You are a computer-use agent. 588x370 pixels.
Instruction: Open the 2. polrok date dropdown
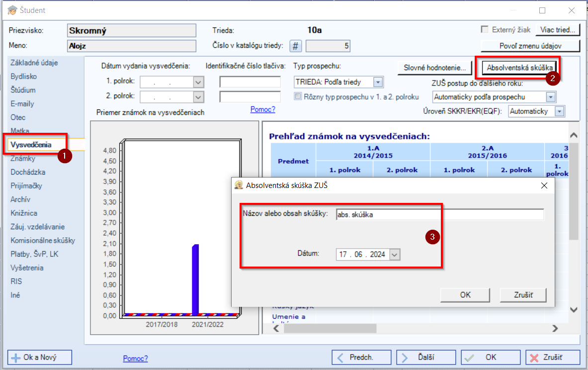point(198,97)
